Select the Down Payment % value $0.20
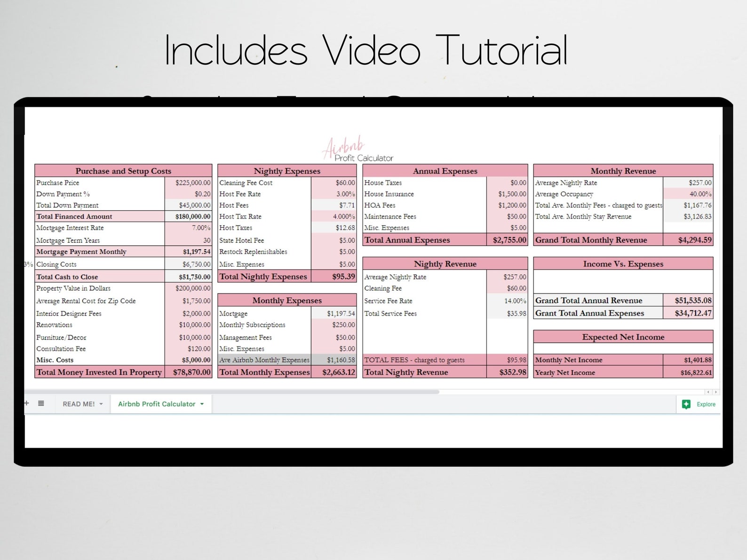The width and height of the screenshot is (747, 560). [188, 194]
